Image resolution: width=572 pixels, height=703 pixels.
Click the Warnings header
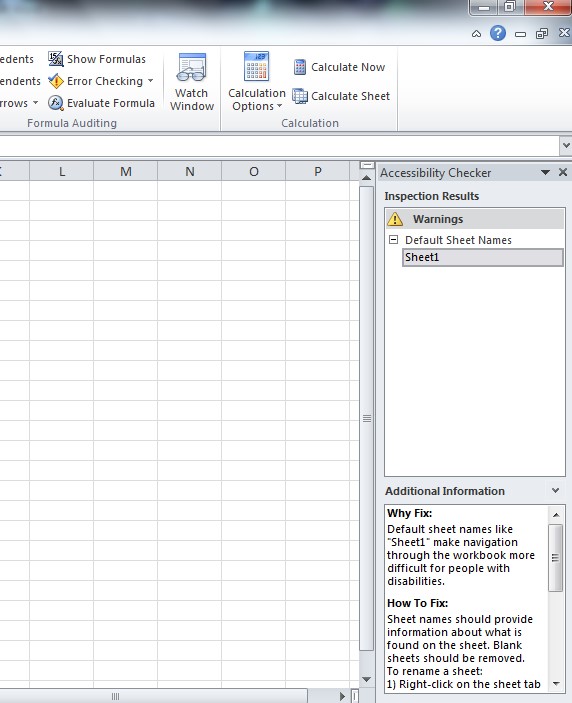point(475,219)
